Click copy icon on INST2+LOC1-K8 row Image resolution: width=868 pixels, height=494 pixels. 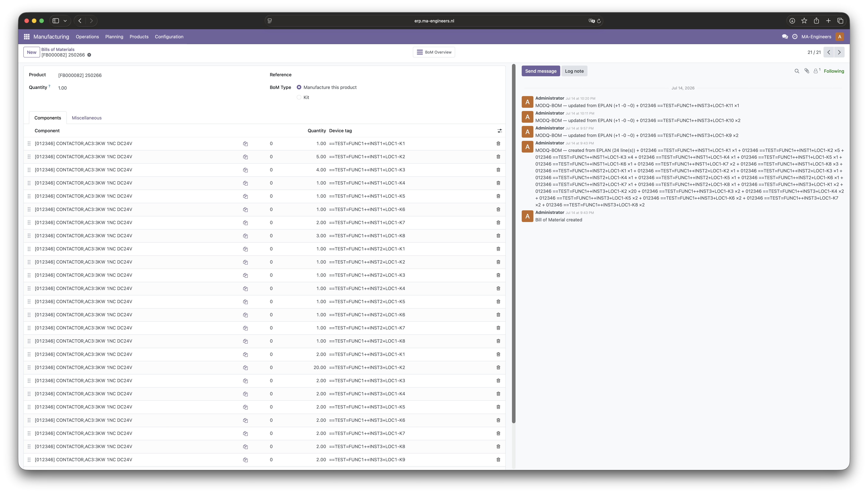pyautogui.click(x=245, y=341)
